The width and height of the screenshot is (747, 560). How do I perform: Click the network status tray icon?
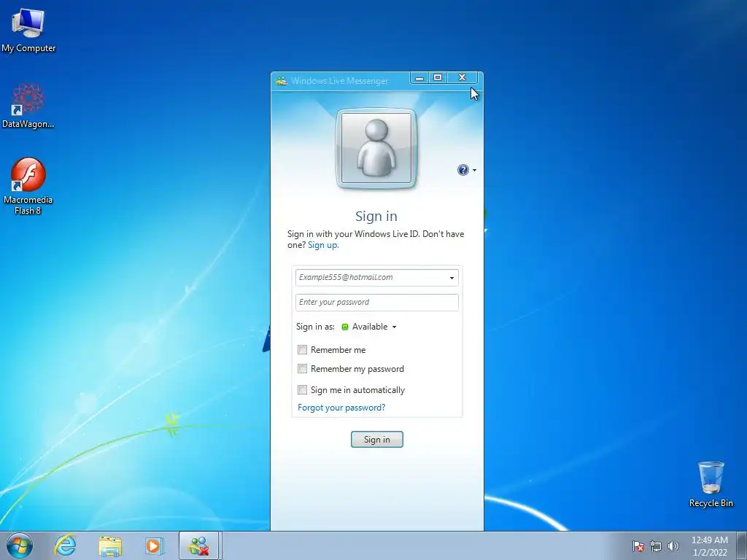[x=656, y=546]
